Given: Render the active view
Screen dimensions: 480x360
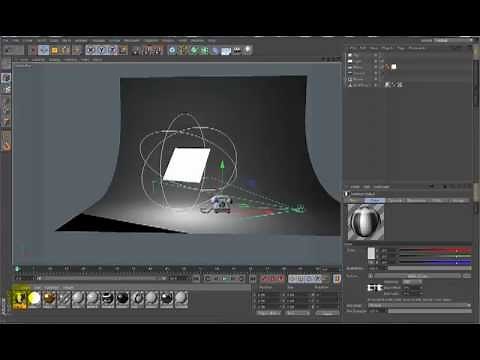Looking at the screenshot, I should coord(137,51).
